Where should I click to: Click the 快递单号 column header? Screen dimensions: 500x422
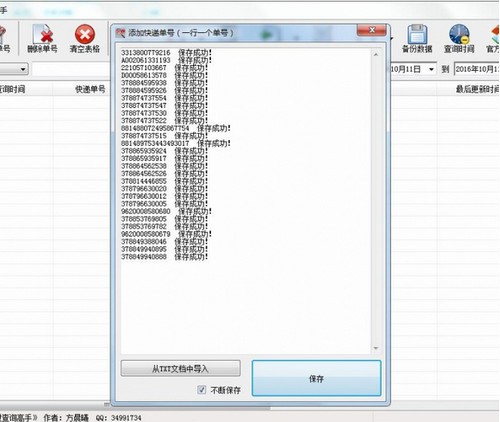pyautogui.click(x=90, y=89)
